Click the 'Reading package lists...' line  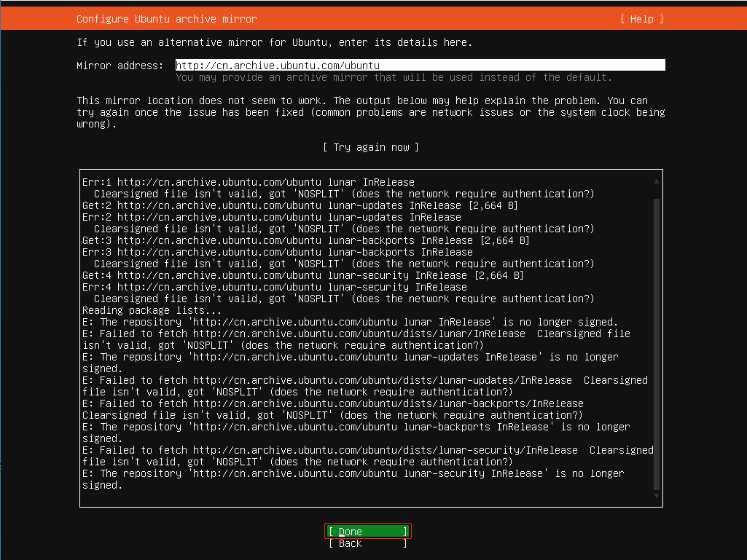152,310
